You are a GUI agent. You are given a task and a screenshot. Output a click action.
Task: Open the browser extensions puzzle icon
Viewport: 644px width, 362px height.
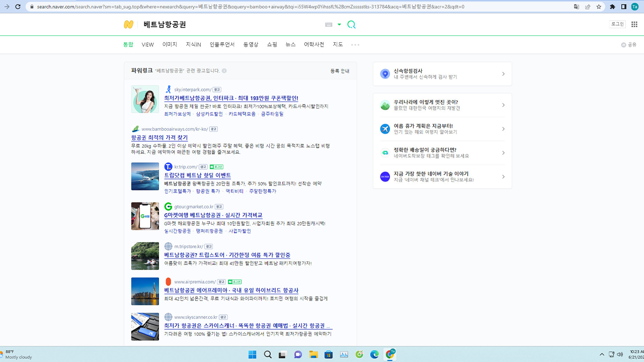612,7
